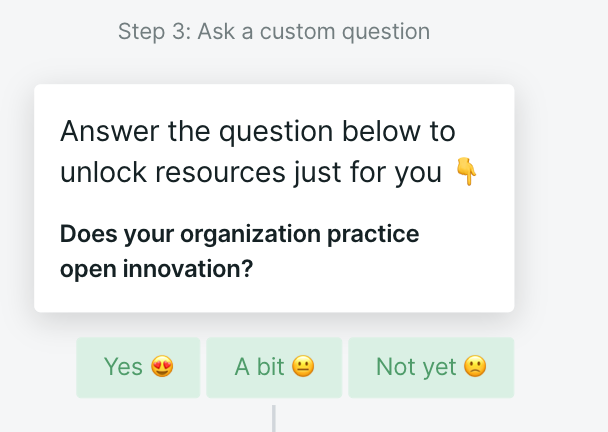Screen dimensions: 608x432
Task: Click the word 'Yes' in the first reply
Action: 123,367
